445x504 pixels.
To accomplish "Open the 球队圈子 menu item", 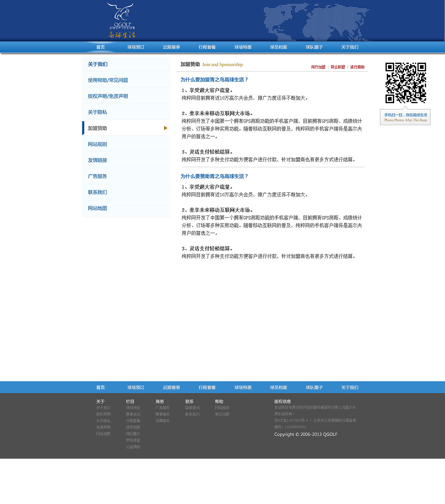I will click(314, 47).
